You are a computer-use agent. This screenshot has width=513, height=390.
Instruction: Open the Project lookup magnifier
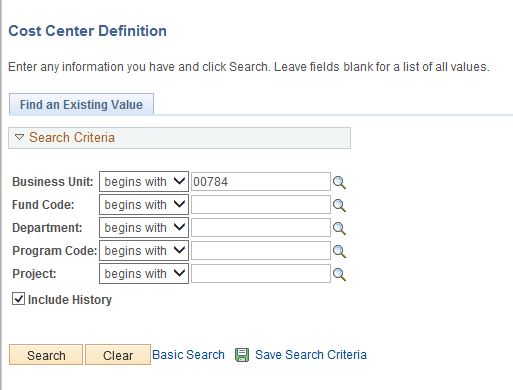pos(339,274)
